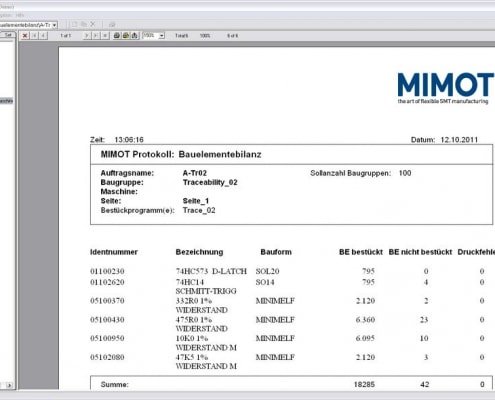Viewport: 495px width, 400px height.
Task: Click the '475R0 1%' description
Action: click(194, 320)
